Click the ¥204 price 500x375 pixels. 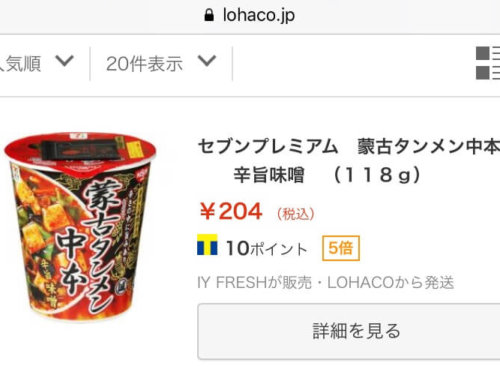coord(231,211)
